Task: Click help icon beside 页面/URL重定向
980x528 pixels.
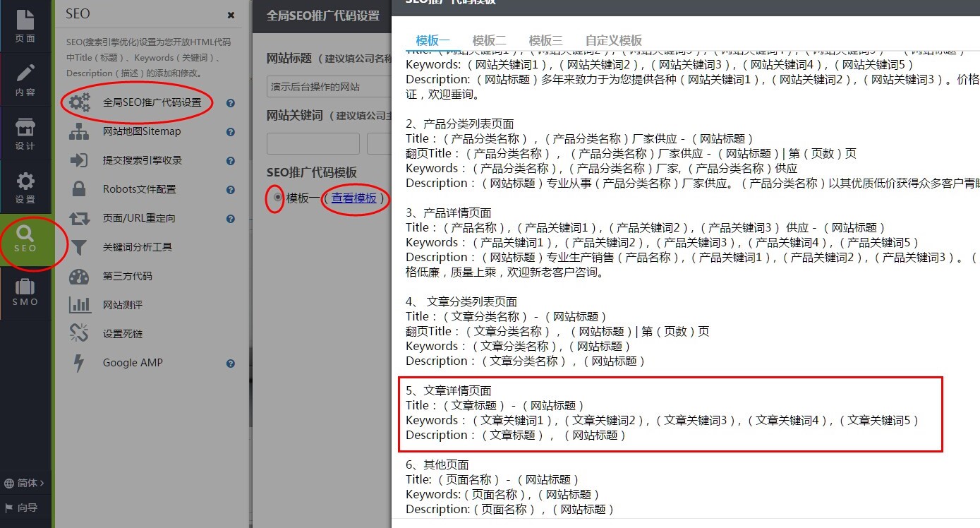Action: point(230,218)
